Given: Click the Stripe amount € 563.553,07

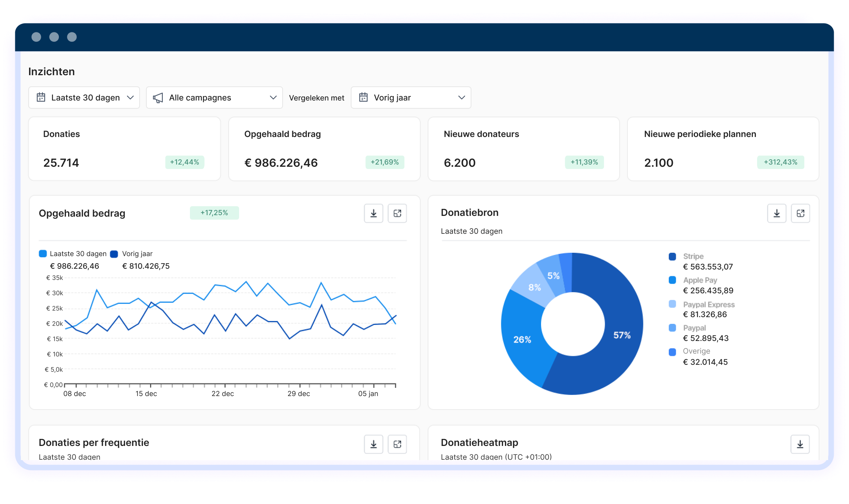Looking at the screenshot, I should coord(708,267).
